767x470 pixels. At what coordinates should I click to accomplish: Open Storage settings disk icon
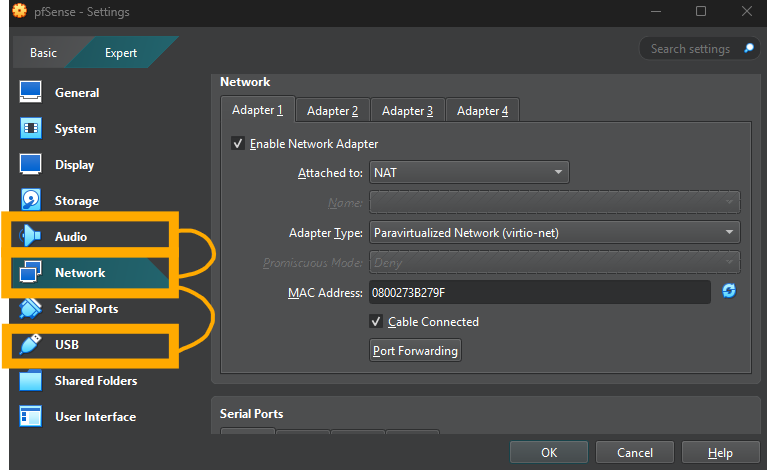(x=30, y=200)
